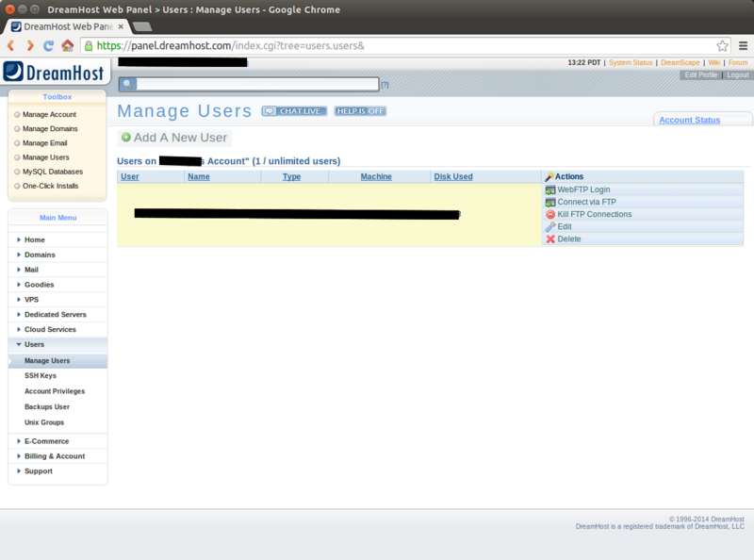
Task: Click the wrench Edit icon
Action: (550, 226)
